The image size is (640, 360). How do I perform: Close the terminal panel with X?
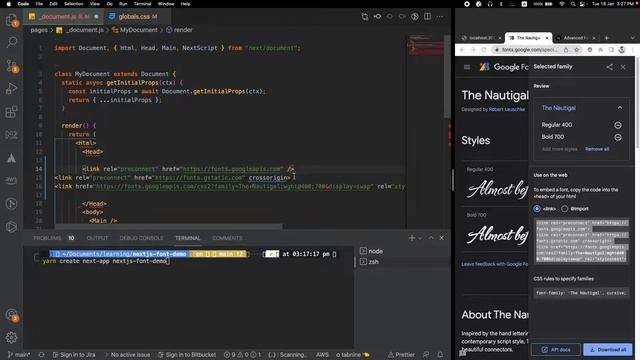point(441,238)
